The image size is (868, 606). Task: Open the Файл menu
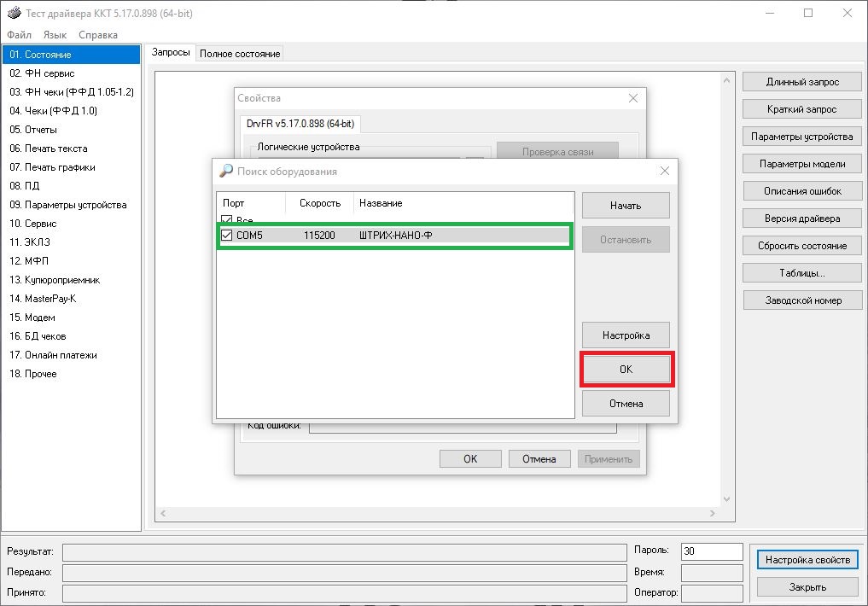click(19, 35)
